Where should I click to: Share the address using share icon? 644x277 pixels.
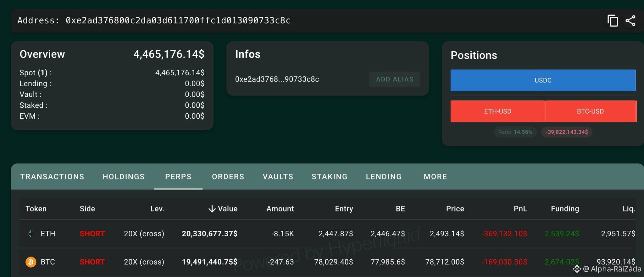[x=630, y=21]
